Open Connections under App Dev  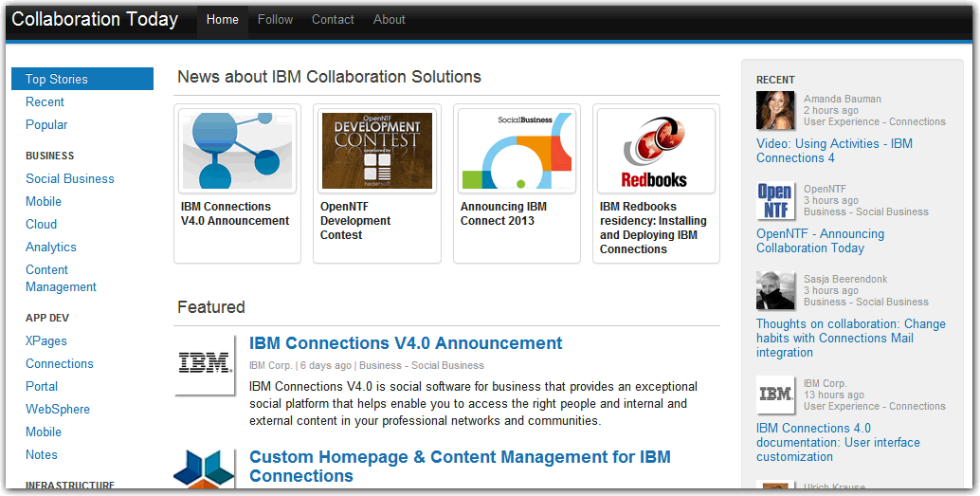[x=60, y=363]
